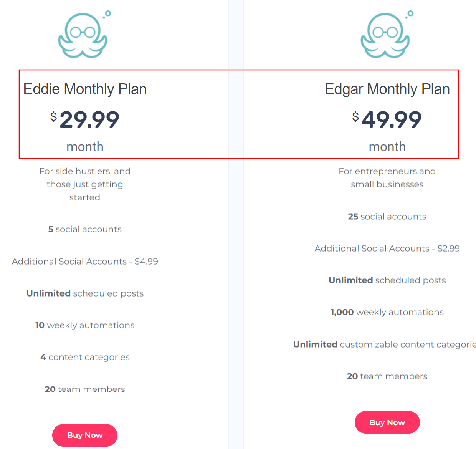476x449 pixels.
Task: Click 'For entrepreneurs and small businesses' description
Action: [387, 178]
